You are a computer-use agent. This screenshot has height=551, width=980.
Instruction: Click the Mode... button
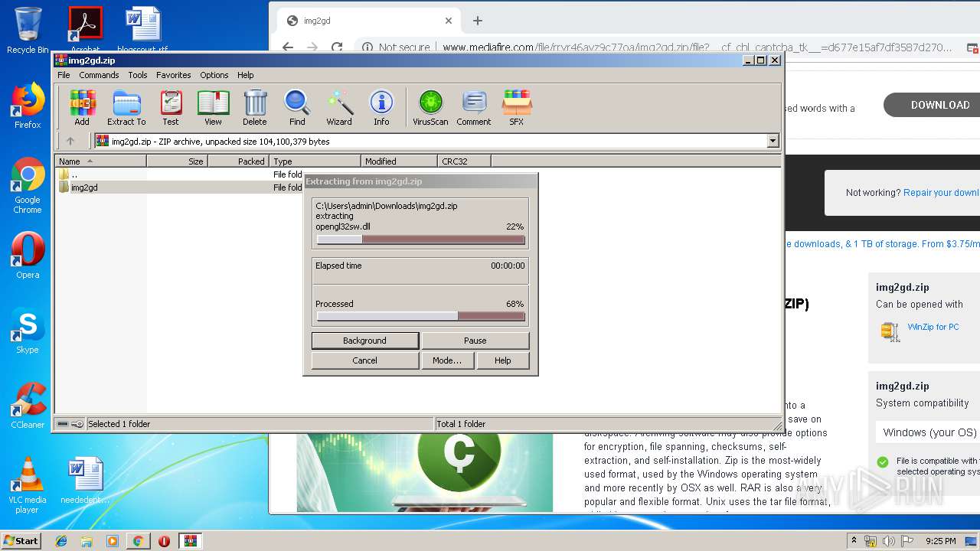[447, 360]
